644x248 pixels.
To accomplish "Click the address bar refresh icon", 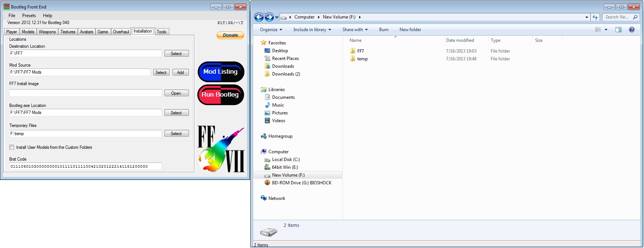I will pos(595,17).
